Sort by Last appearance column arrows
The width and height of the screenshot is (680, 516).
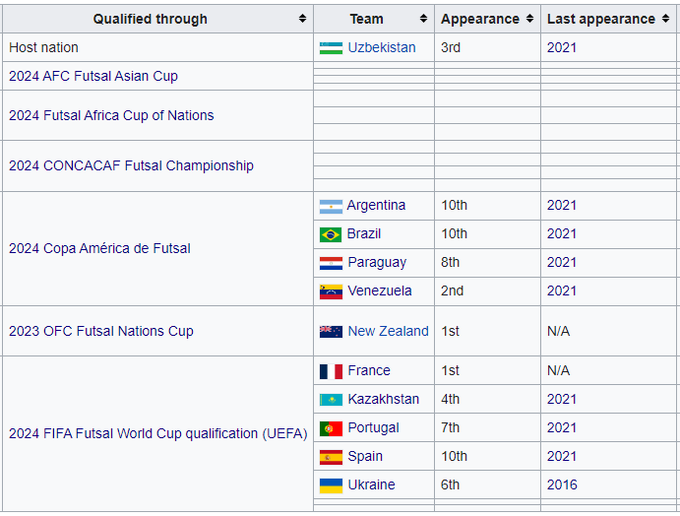coord(665,19)
